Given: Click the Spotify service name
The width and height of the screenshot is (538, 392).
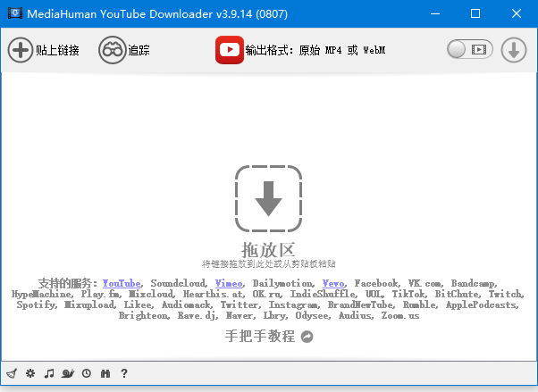Looking at the screenshot, I should pyautogui.click(x=36, y=304).
